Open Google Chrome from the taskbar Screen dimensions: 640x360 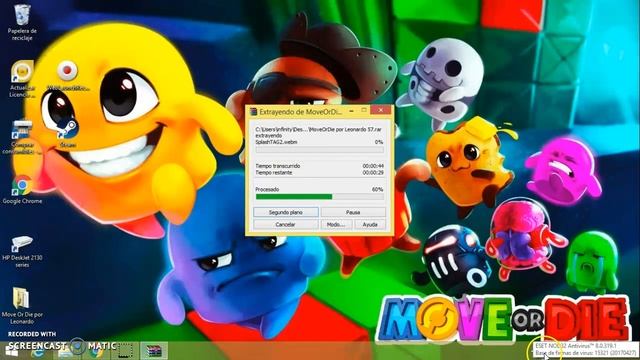point(96,351)
